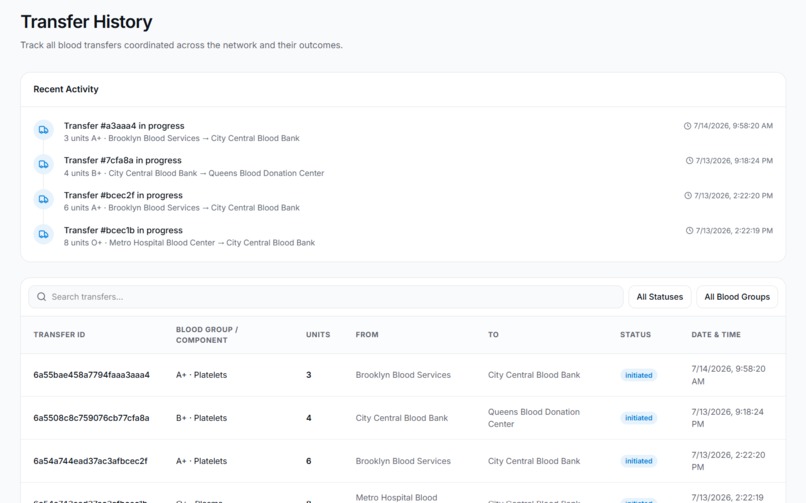Click the initiated badge in the 4-unit row

638,418
